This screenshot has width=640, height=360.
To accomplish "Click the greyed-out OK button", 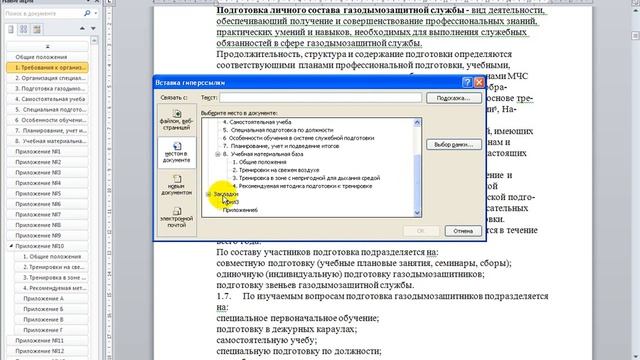I will click(x=421, y=231).
